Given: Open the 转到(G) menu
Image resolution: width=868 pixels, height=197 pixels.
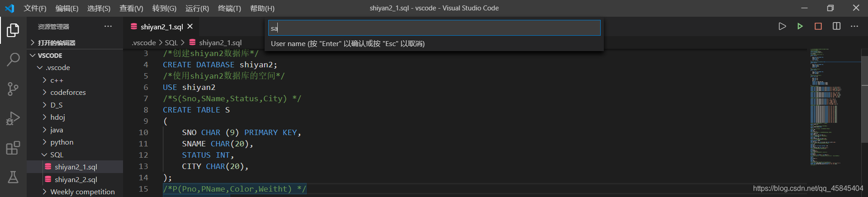Looking at the screenshot, I should pyautogui.click(x=164, y=8).
